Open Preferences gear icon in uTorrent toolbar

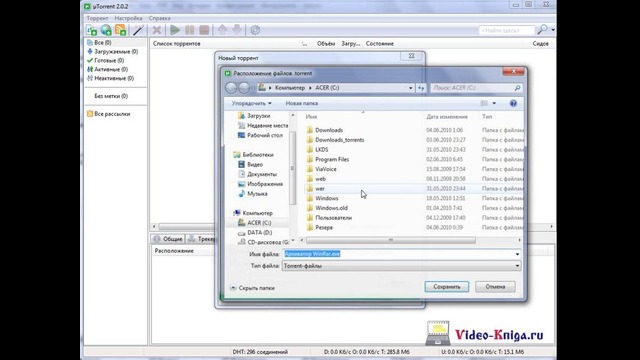click(255, 30)
